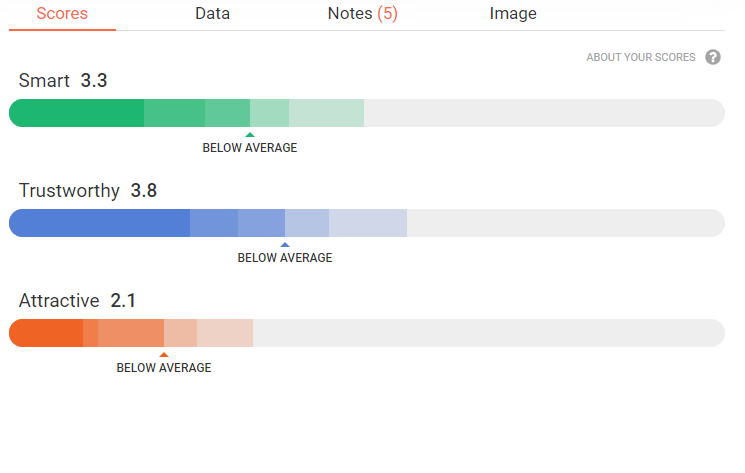Image resolution: width=745 pixels, height=473 pixels.
Task: Click the darkest green Smart bar segment
Action: pos(78,113)
